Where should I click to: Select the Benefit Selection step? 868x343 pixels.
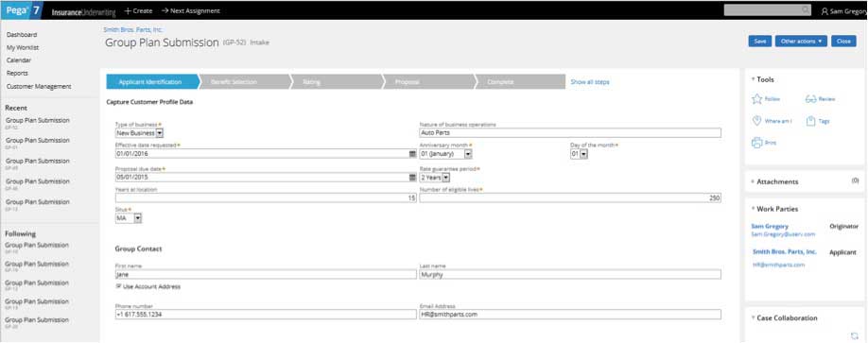point(245,82)
